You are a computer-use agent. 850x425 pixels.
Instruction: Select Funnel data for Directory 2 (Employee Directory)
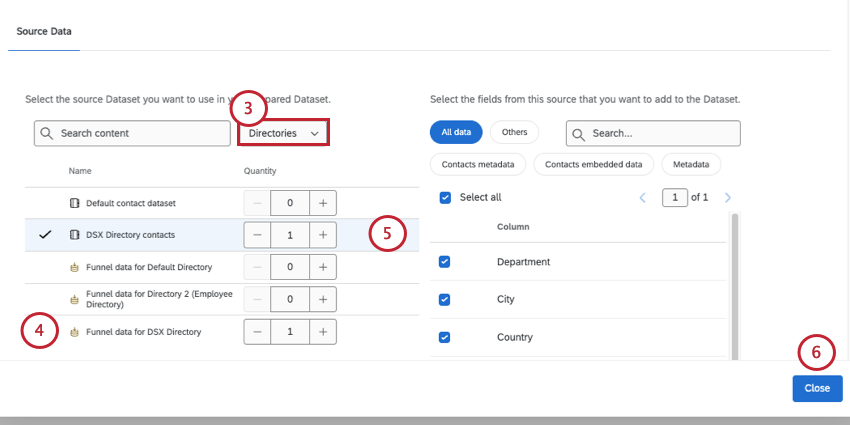[222, 299]
